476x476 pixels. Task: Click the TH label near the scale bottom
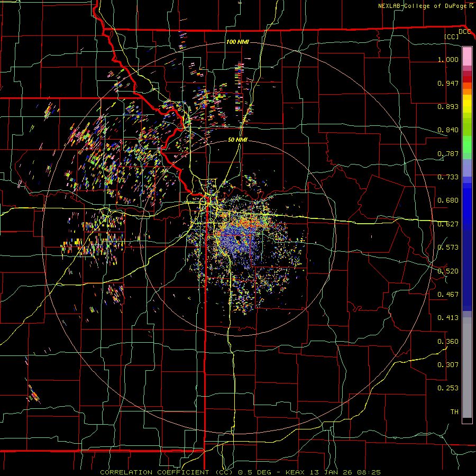(x=454, y=412)
